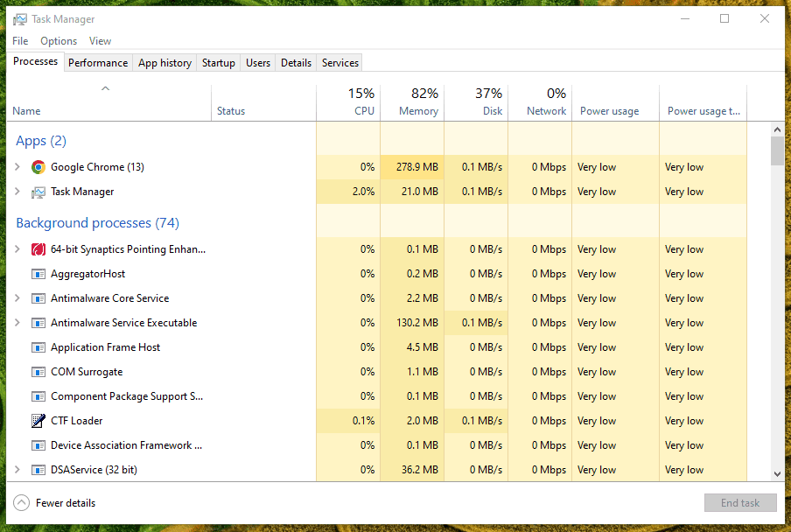Click the Synaptics Pointing Enhancement red icon
Screen dimensions: 791x532
point(38,249)
